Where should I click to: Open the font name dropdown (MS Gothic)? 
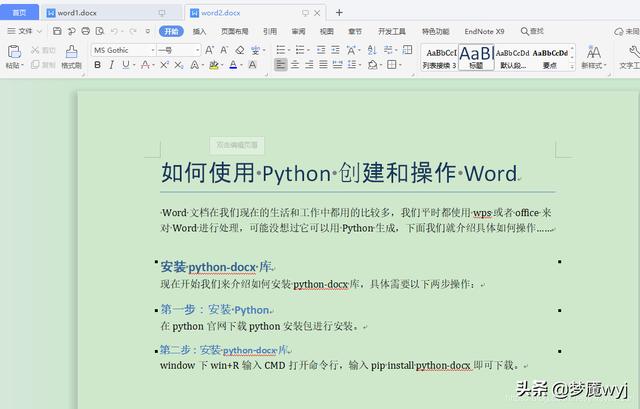pos(153,50)
